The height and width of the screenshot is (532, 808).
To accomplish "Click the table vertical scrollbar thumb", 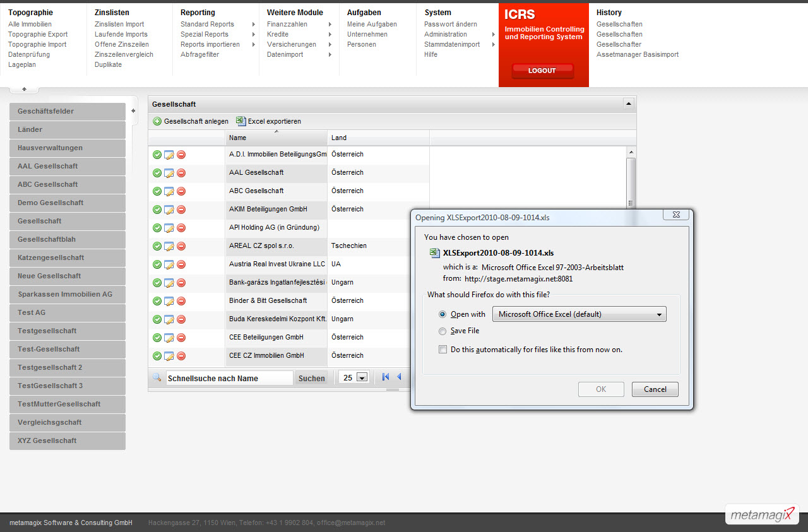I will [x=631, y=183].
